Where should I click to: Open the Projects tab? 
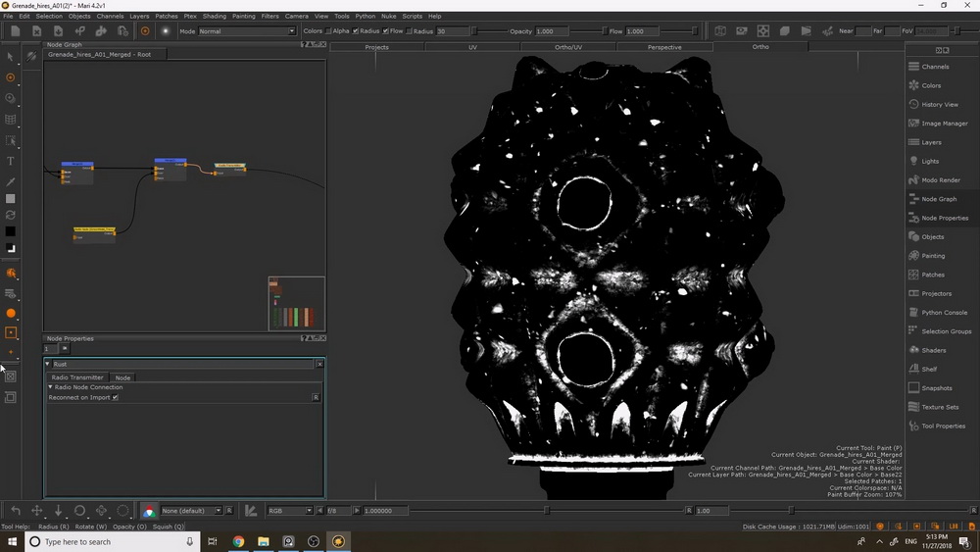pyautogui.click(x=377, y=47)
